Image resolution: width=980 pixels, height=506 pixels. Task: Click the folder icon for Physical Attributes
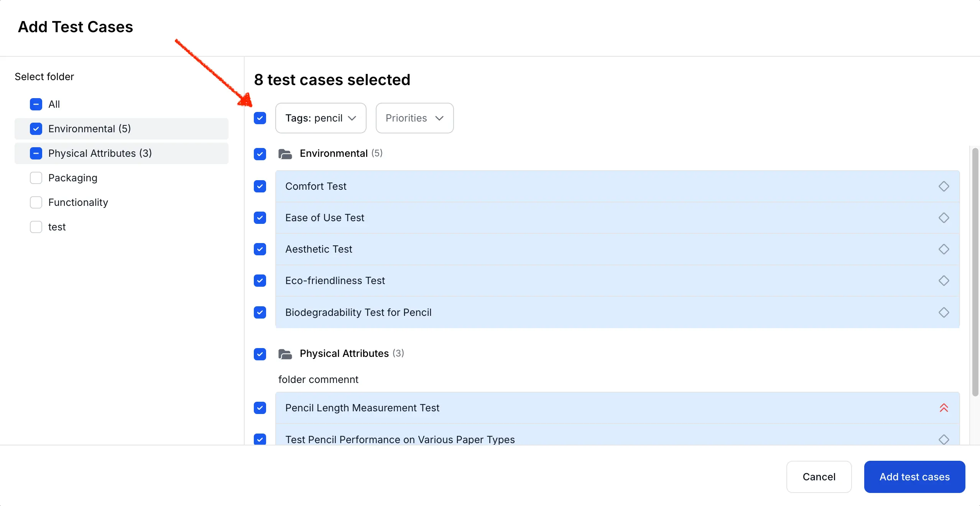284,353
